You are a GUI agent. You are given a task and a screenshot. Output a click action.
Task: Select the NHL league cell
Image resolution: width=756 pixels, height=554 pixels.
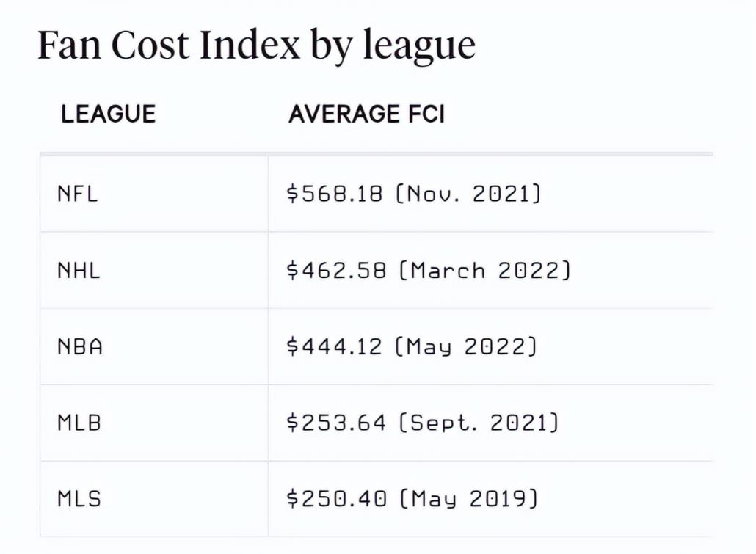[x=79, y=271]
